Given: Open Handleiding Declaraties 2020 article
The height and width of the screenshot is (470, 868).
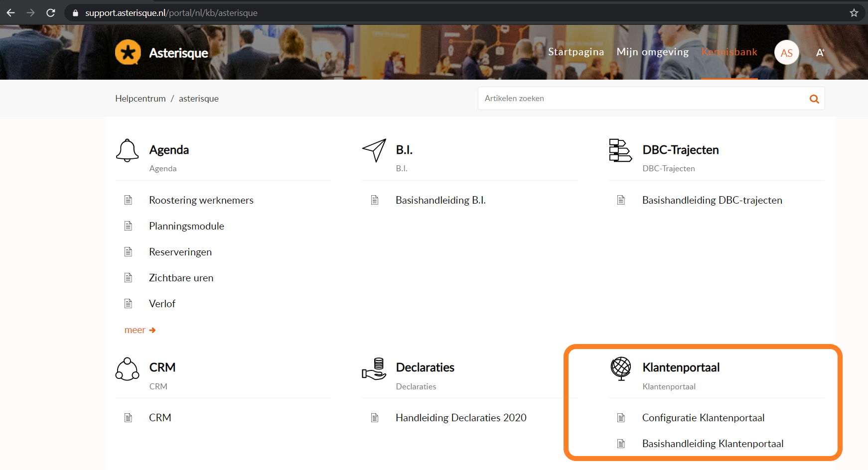Looking at the screenshot, I should (x=460, y=418).
